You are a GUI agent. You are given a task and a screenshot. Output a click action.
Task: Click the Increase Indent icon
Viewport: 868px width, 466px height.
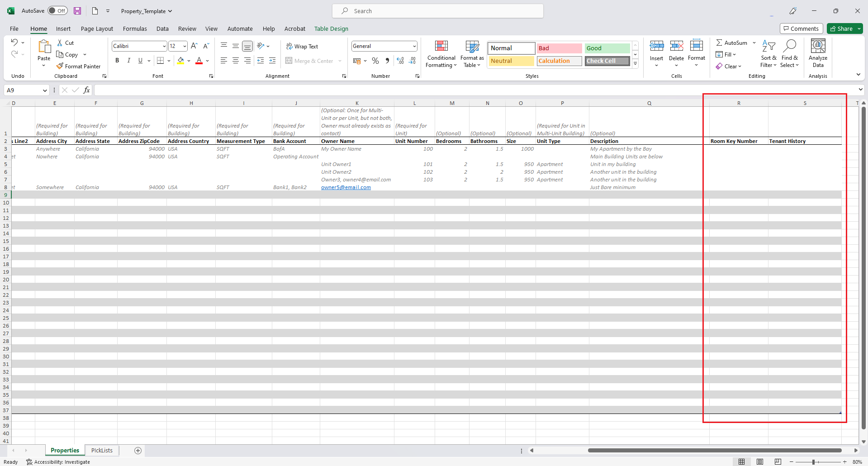click(272, 60)
